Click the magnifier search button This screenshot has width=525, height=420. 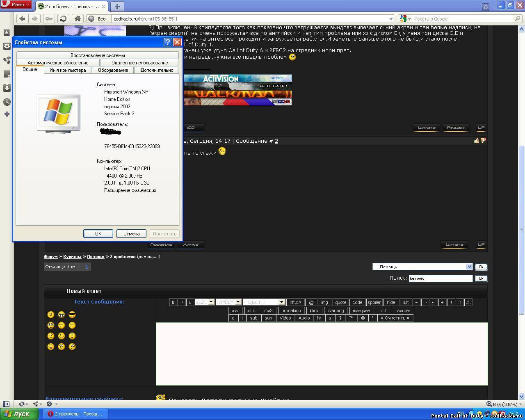(518, 18)
